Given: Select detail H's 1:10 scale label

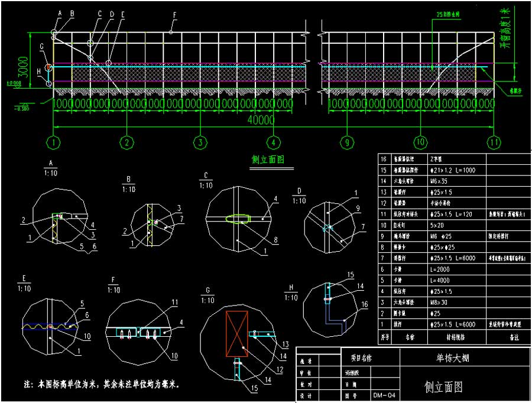Looking at the screenshot, I should (291, 297).
